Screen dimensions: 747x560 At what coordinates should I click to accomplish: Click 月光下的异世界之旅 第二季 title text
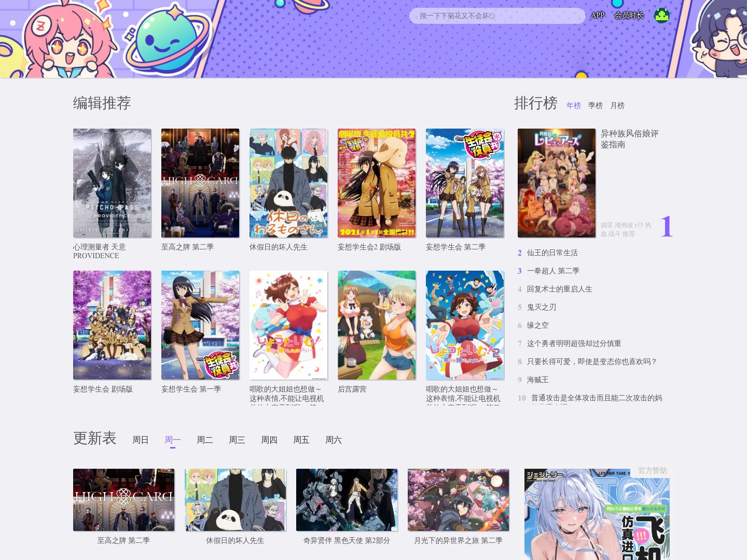[x=458, y=540]
